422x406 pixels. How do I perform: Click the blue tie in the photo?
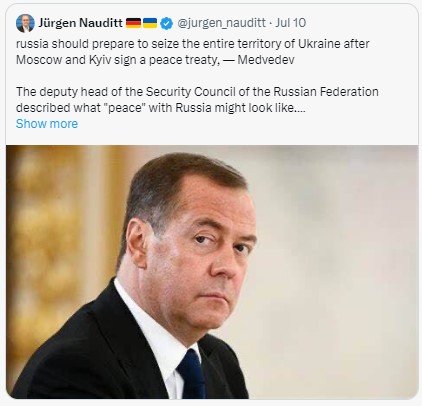point(192,375)
